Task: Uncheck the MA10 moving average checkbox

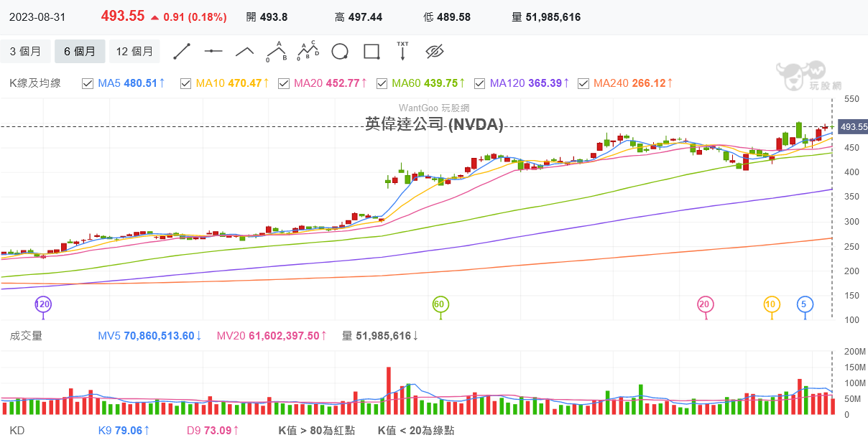Action: pyautogui.click(x=185, y=83)
